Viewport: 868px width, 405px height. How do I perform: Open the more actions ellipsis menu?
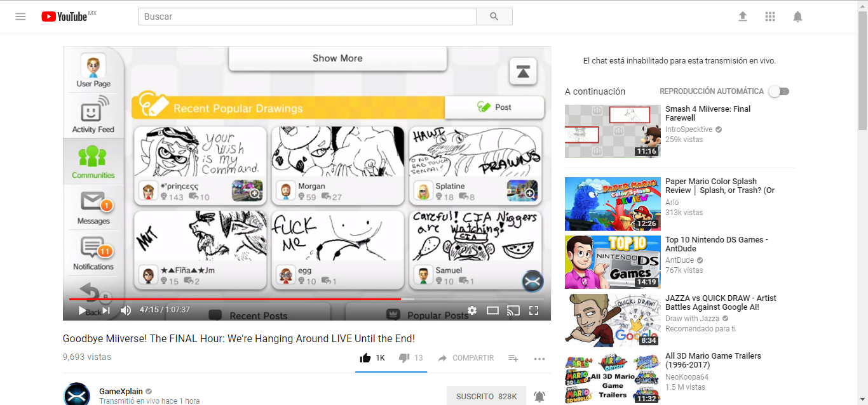[x=539, y=359]
